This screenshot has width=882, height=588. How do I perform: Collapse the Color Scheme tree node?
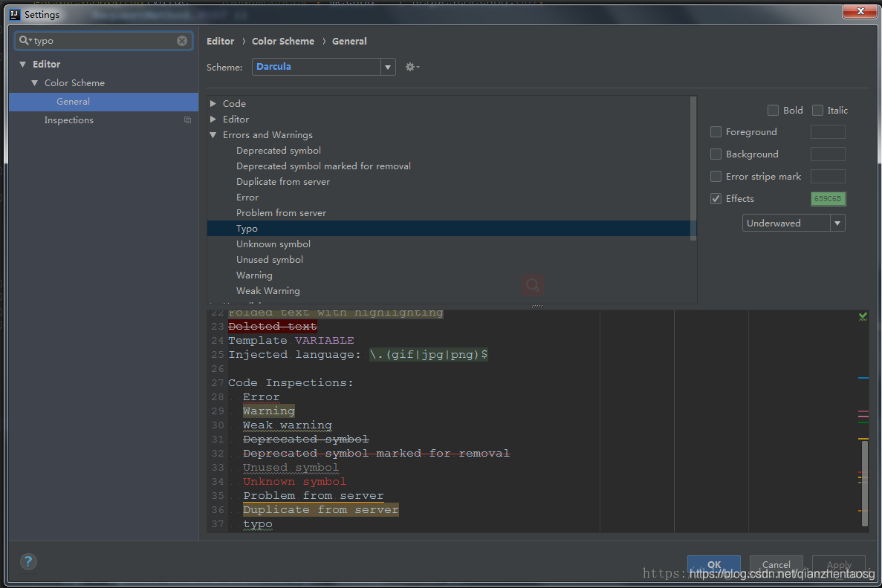34,82
